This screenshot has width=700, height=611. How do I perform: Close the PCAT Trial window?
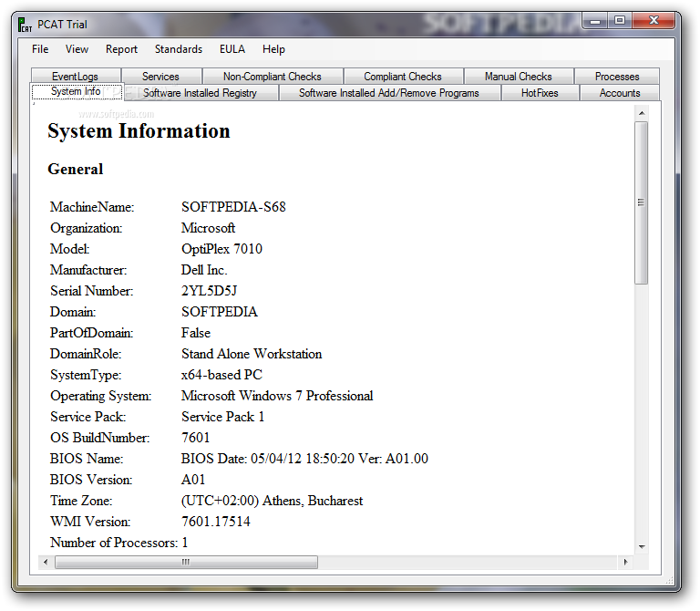tap(654, 21)
